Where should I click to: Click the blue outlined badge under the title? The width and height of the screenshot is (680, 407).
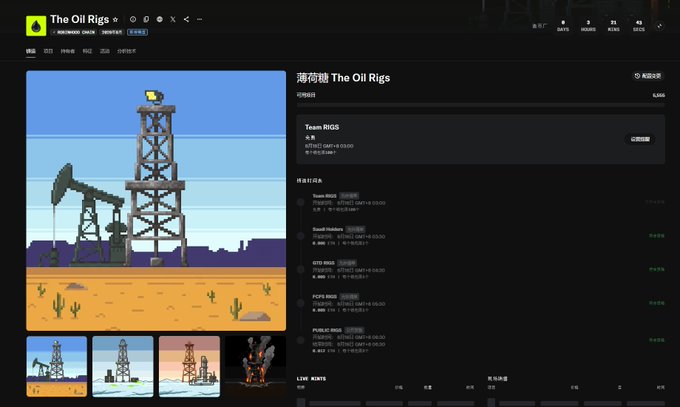tap(137, 32)
